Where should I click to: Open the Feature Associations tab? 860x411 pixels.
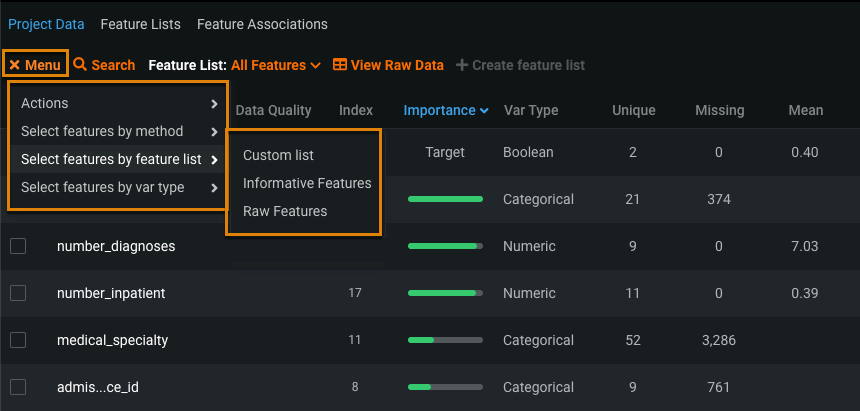[262, 24]
